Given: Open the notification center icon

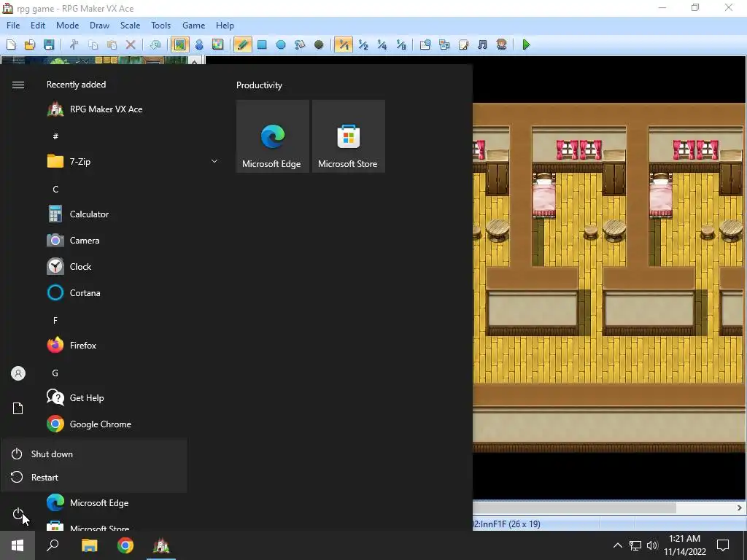Looking at the screenshot, I should click(x=723, y=545).
